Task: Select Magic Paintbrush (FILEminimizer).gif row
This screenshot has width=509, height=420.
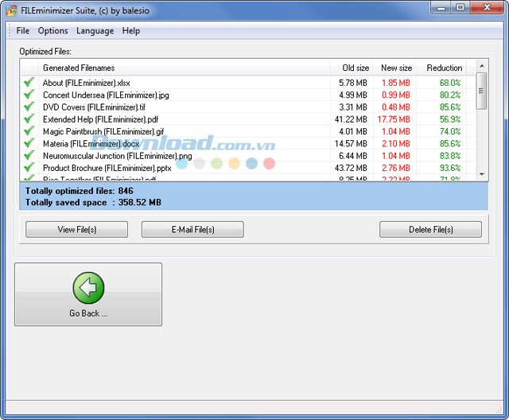Action: click(x=248, y=131)
